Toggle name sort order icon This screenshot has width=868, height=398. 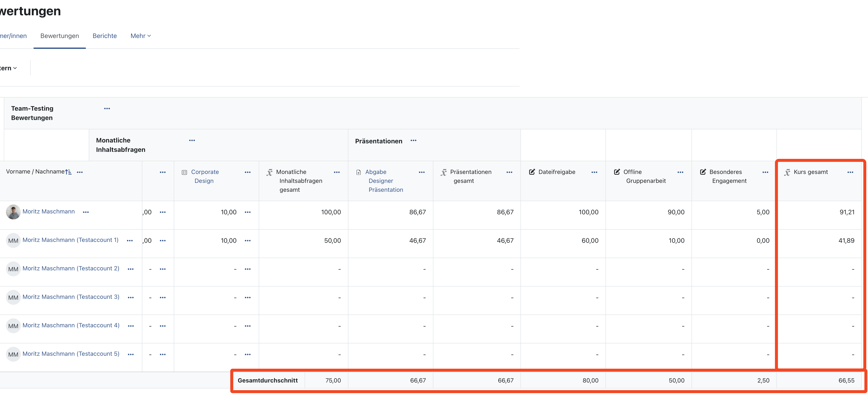(68, 172)
